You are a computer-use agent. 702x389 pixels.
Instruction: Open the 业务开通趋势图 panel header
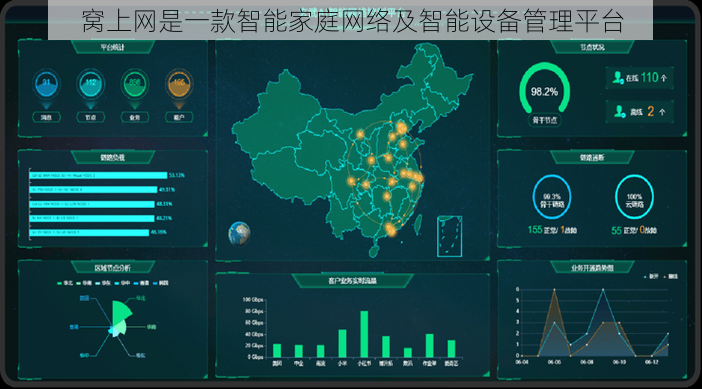click(592, 268)
